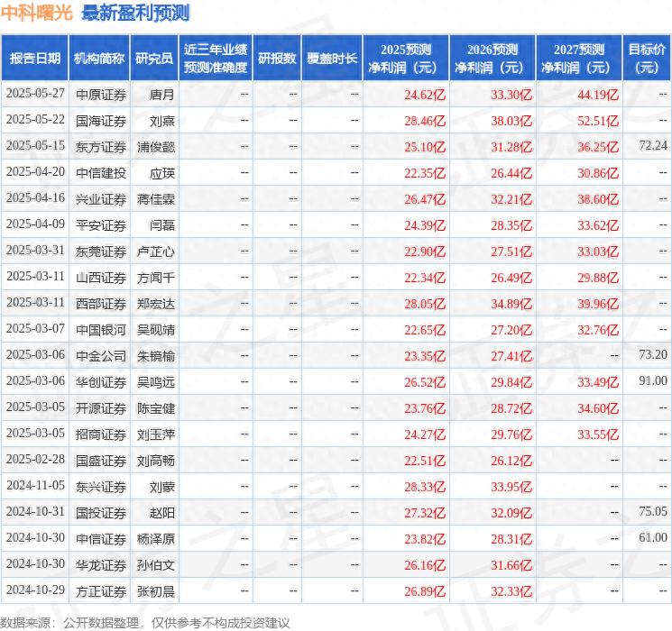Click the 75.05 target price
Screen dimensions: 672x631
653,511
